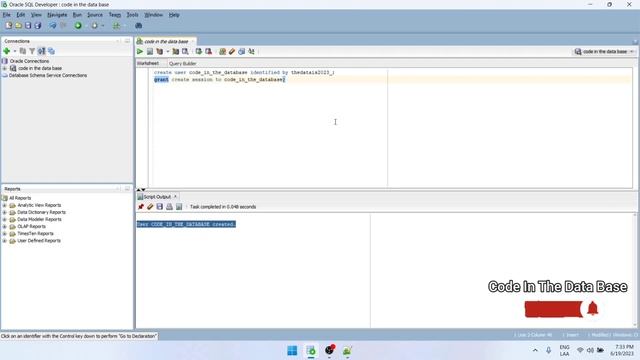Click the SQL History icon in worksheet toolbar
Image resolution: width=640 pixels, height=360 pixels.
[242, 51]
